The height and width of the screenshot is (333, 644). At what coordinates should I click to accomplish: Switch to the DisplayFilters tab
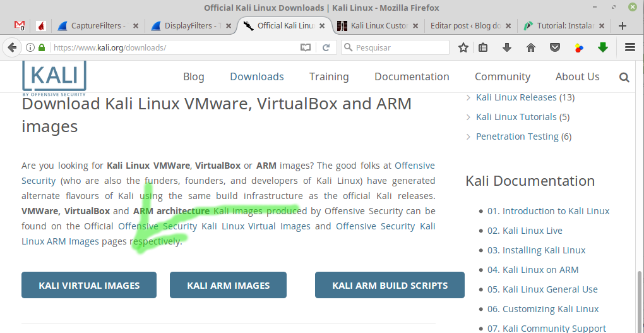click(192, 26)
